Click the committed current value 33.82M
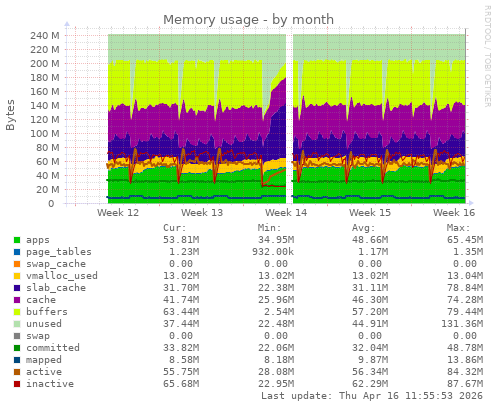The height and width of the screenshot is (408, 497). coord(181,348)
